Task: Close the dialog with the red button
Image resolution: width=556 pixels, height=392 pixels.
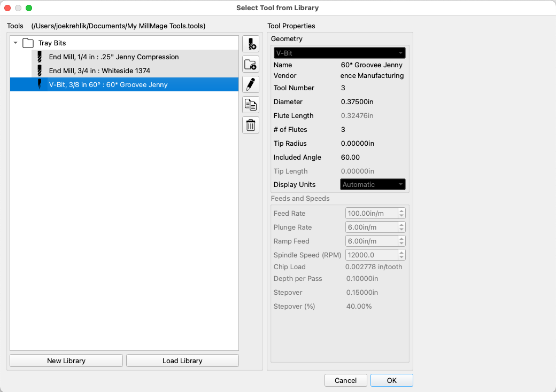Action: coord(7,8)
